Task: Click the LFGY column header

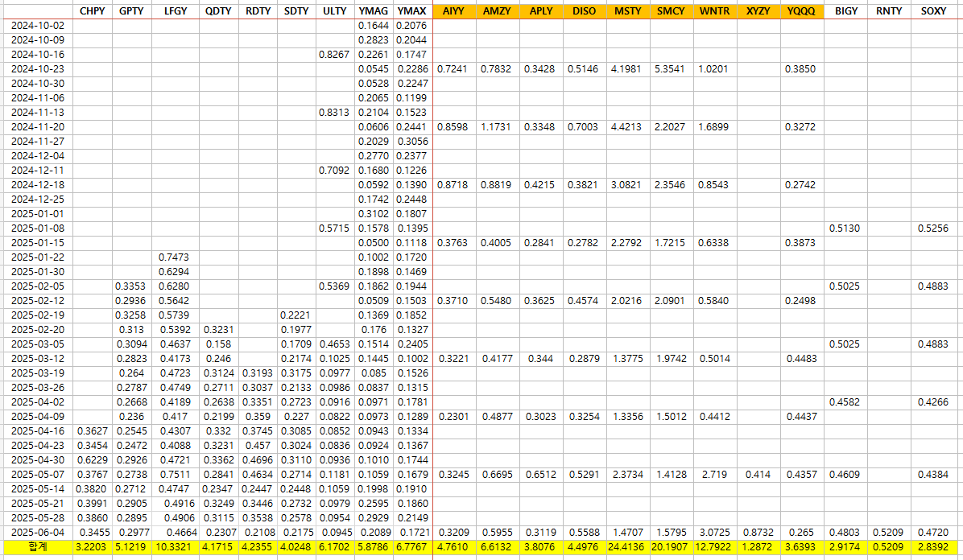Action: 175,11
